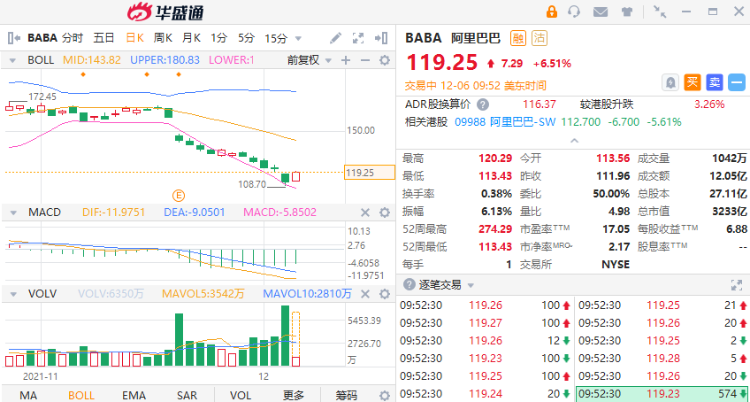Screen dimensions: 750x402
Task: Collapse the VOLV panel triangle
Action: [13, 294]
